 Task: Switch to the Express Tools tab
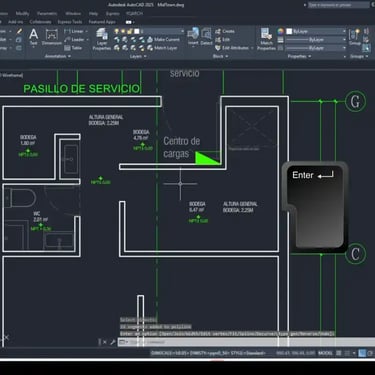click(x=70, y=22)
